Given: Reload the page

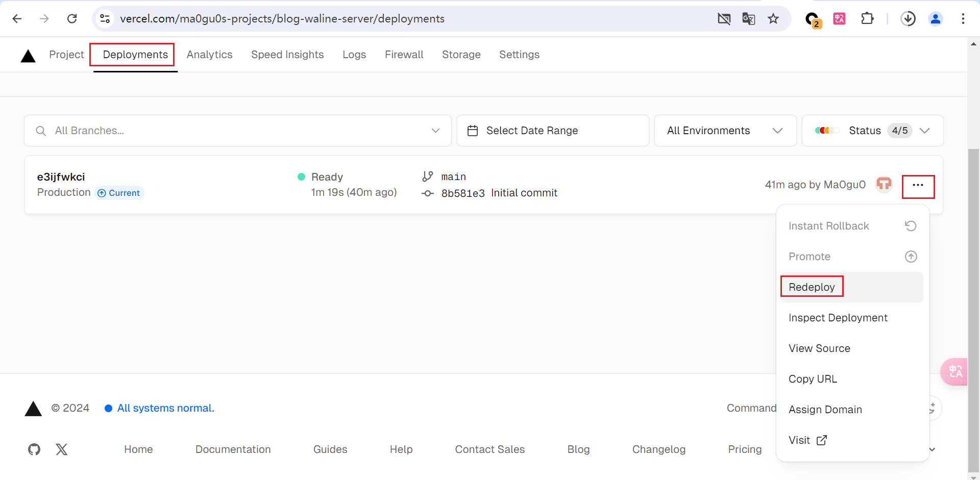Looking at the screenshot, I should [72, 19].
